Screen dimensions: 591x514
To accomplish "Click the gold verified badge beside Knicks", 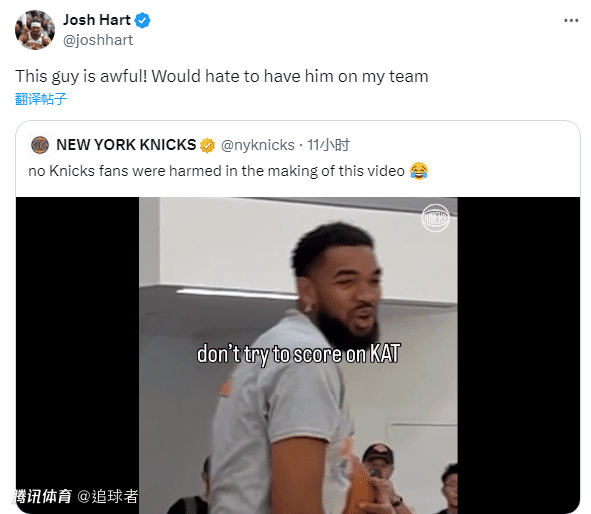I will (x=207, y=145).
